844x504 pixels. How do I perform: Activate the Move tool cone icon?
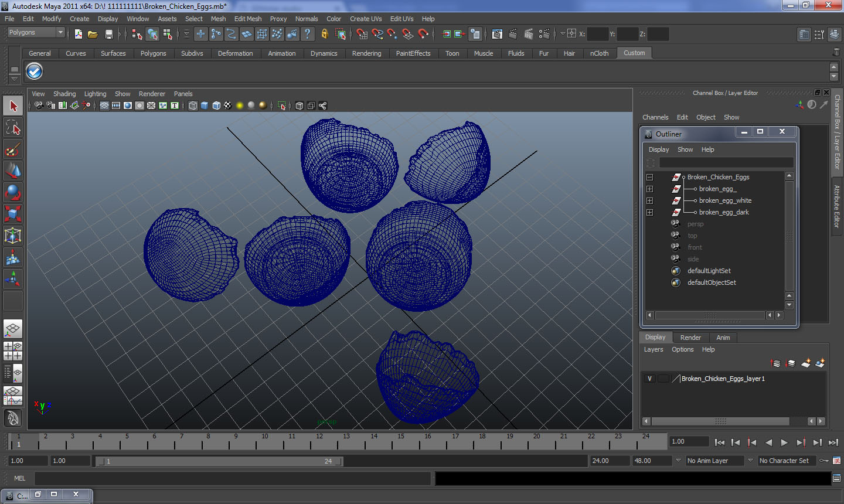[x=13, y=171]
